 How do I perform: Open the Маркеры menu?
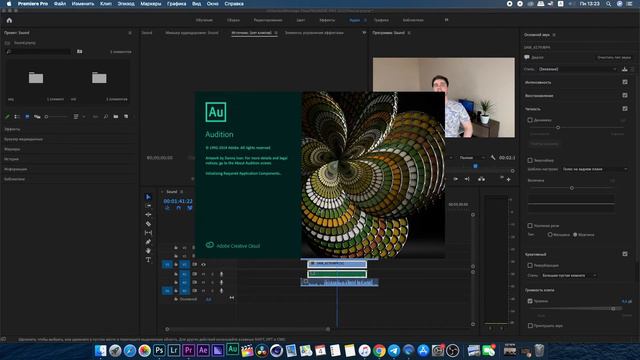tap(151, 4)
